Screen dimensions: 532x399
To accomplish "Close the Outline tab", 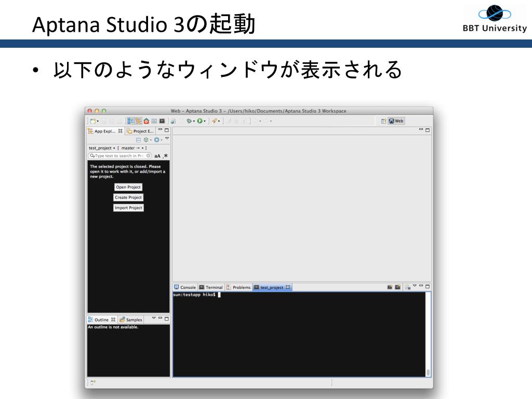I will point(113,320).
